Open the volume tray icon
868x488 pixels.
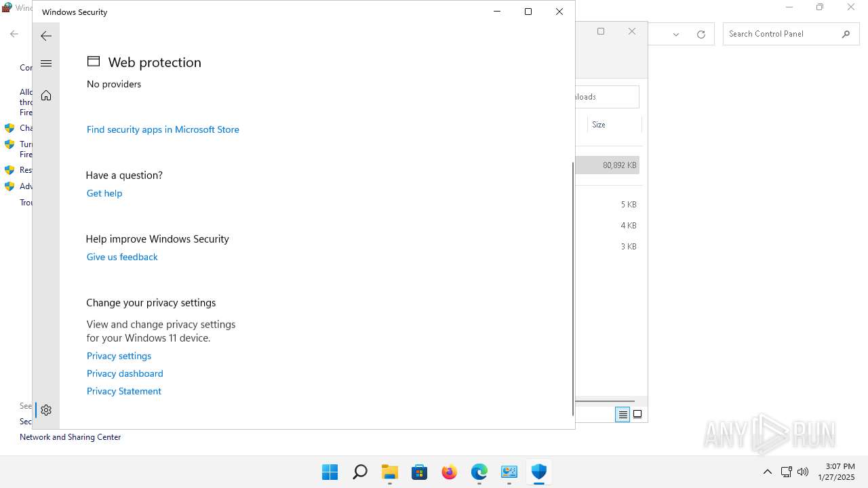pos(803,472)
